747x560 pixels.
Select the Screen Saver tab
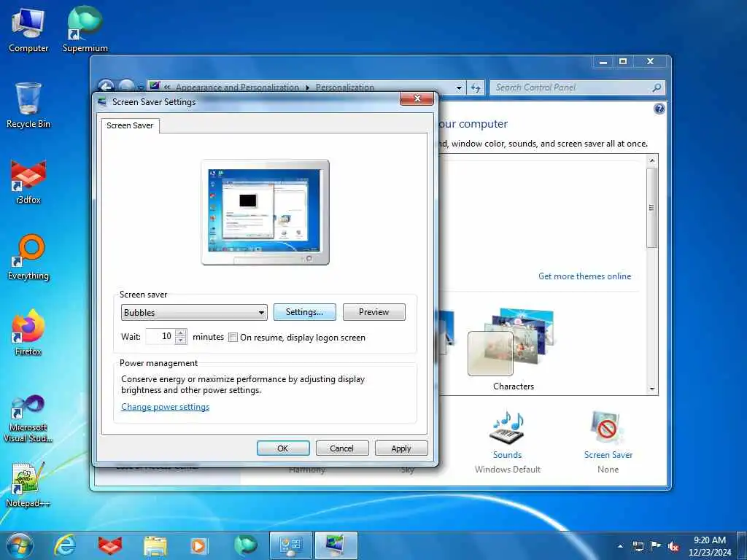pos(130,125)
